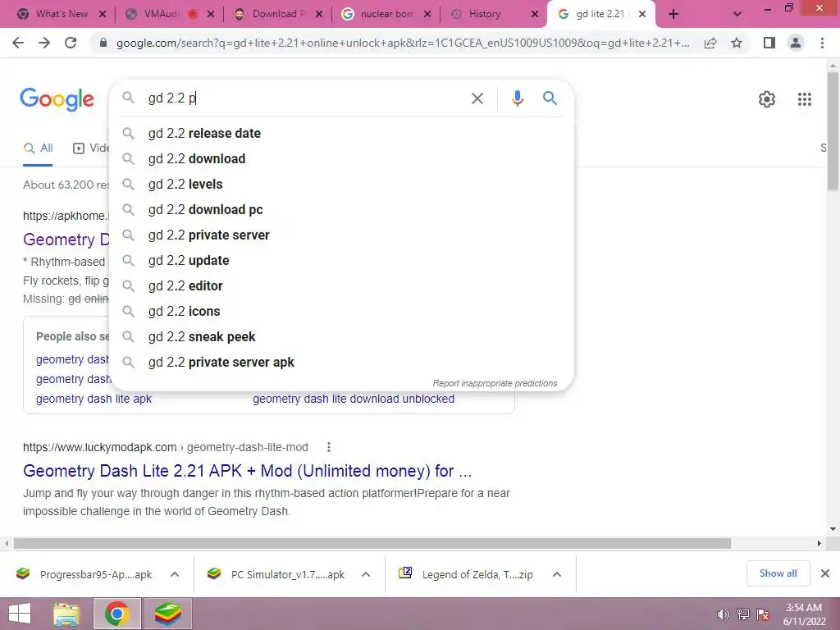Close the History tab

(535, 15)
